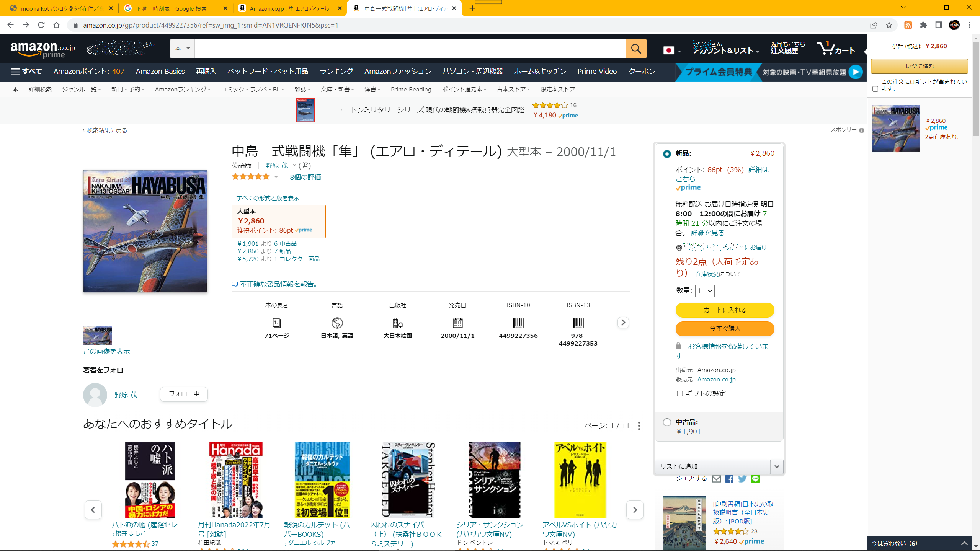Close the Amazon 隼 エアロディテール tab
This screenshot has width=980, height=551.
(339, 8)
